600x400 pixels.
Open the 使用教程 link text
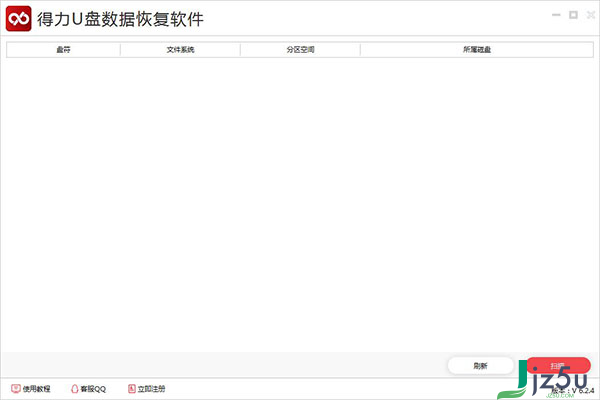pos(37,389)
